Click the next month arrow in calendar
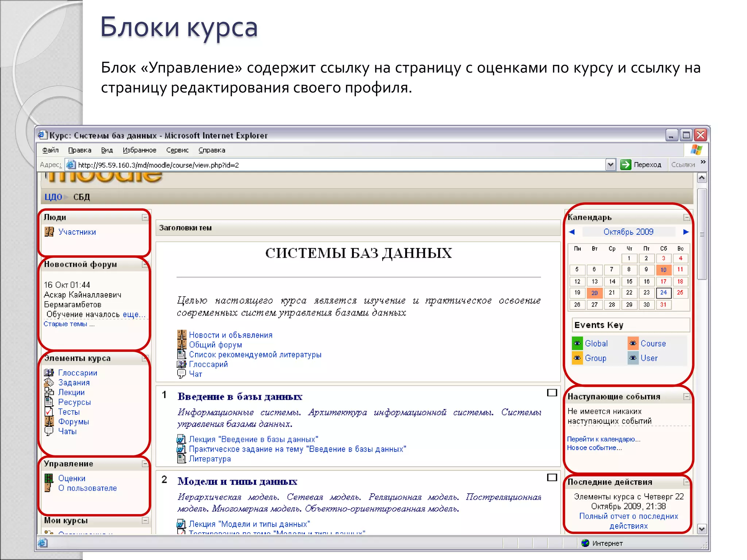The image size is (747, 560). pyautogui.click(x=686, y=232)
